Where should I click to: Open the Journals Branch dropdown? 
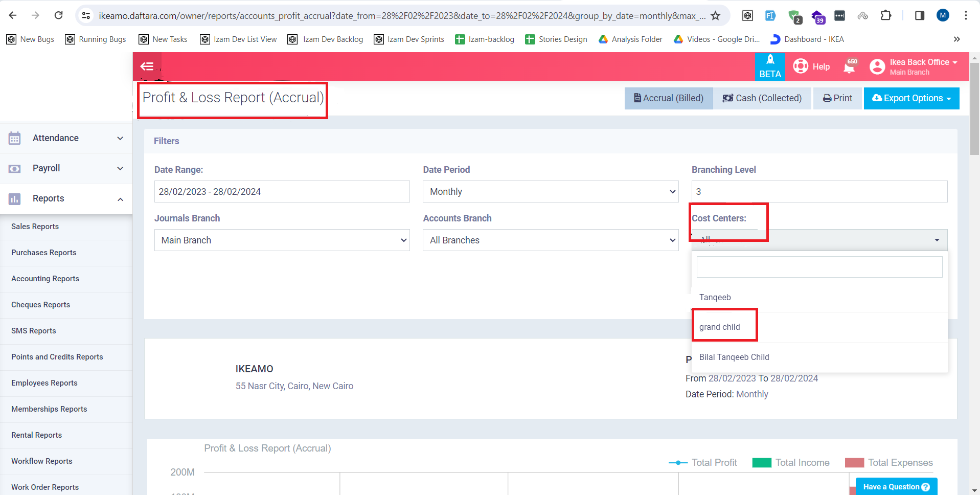click(x=282, y=240)
